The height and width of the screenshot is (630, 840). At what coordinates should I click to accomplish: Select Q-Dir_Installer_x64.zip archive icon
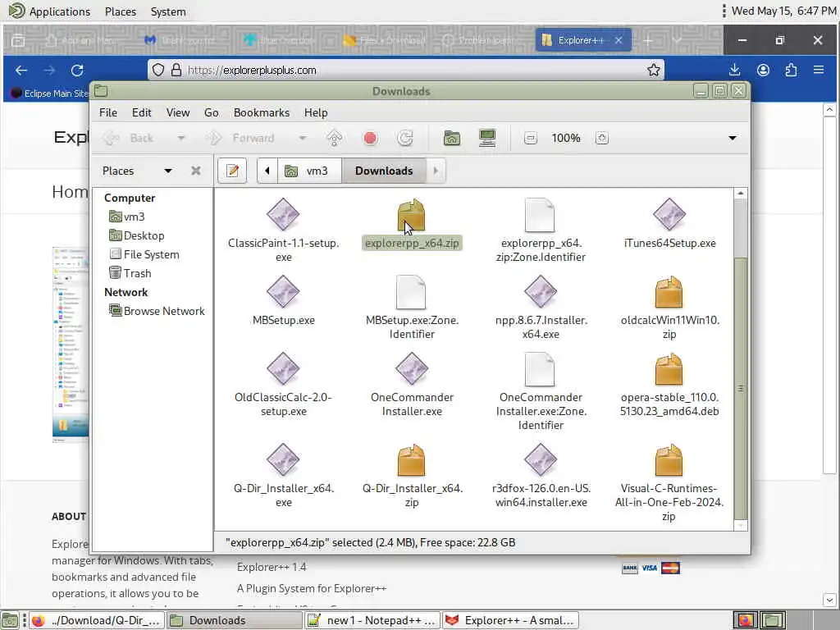pos(411,460)
